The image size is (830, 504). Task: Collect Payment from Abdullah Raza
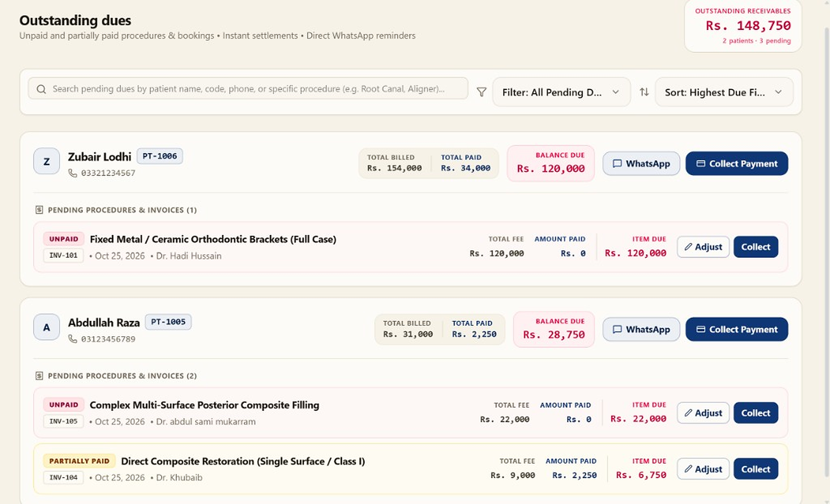(x=737, y=329)
